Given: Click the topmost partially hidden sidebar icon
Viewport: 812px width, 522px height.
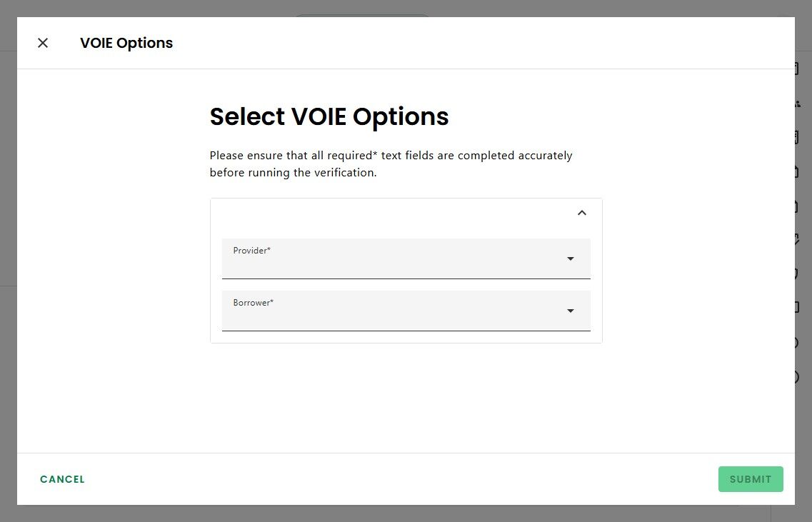Looking at the screenshot, I should point(796,69).
